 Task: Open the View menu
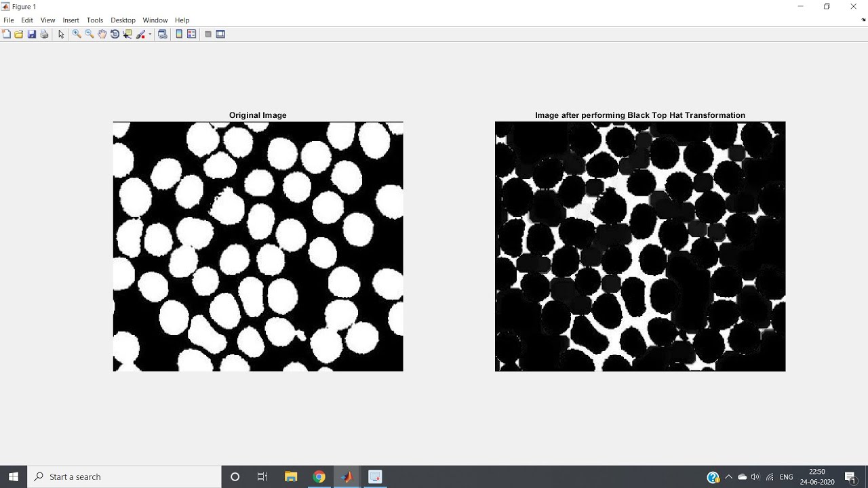tap(47, 20)
